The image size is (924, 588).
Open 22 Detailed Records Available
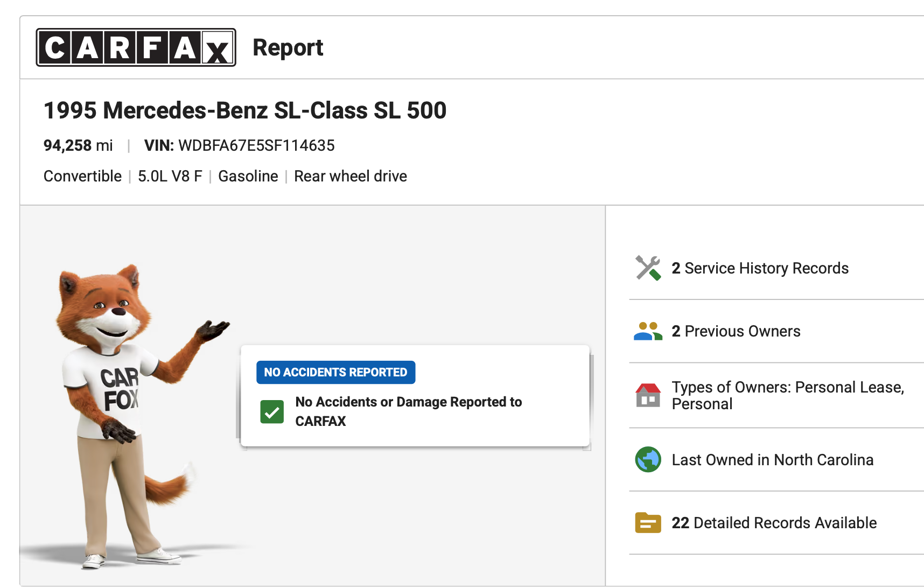tap(774, 523)
